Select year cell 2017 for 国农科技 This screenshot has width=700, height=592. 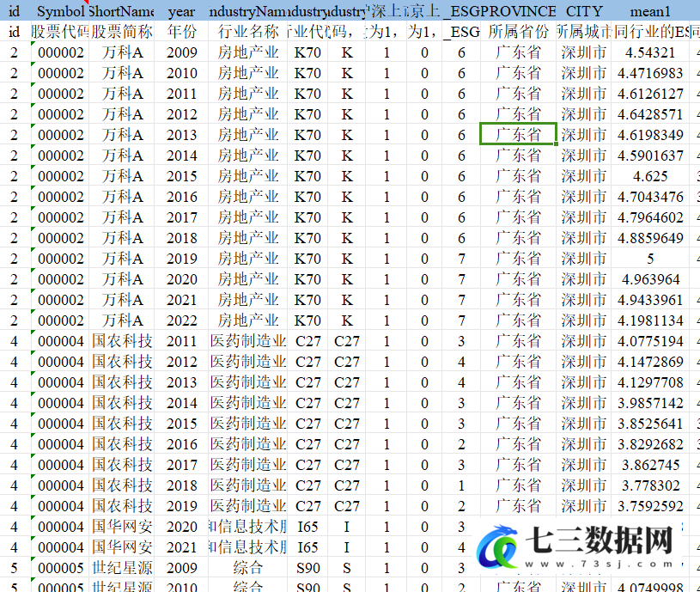point(181,465)
